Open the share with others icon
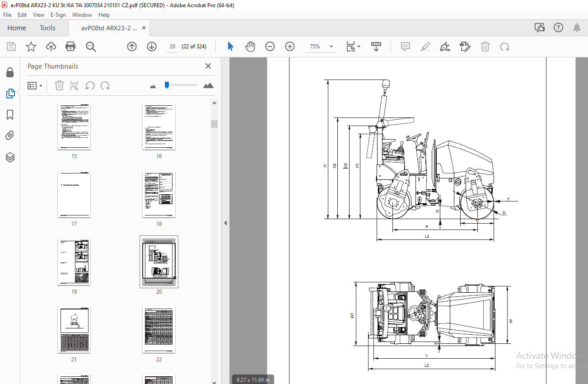 (x=539, y=28)
